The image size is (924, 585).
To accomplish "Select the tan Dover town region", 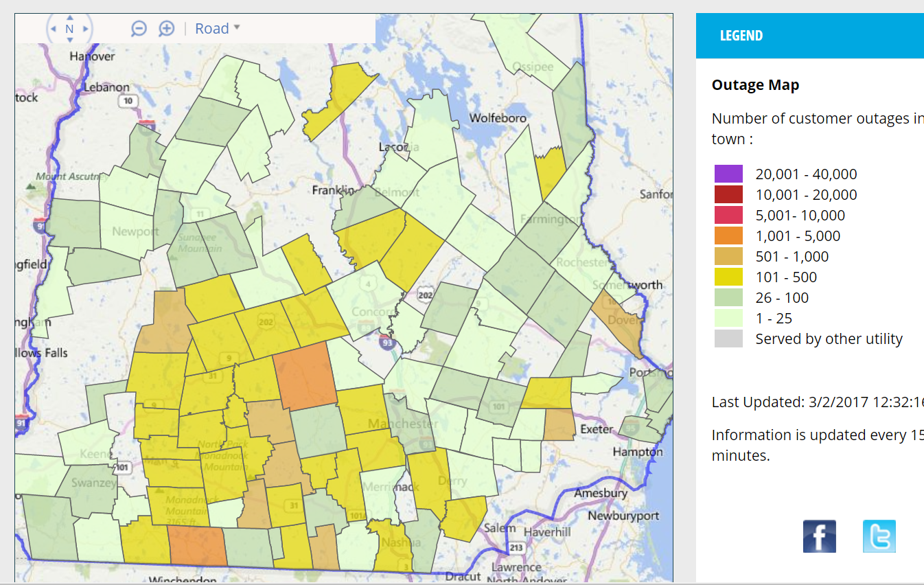I will (x=621, y=321).
